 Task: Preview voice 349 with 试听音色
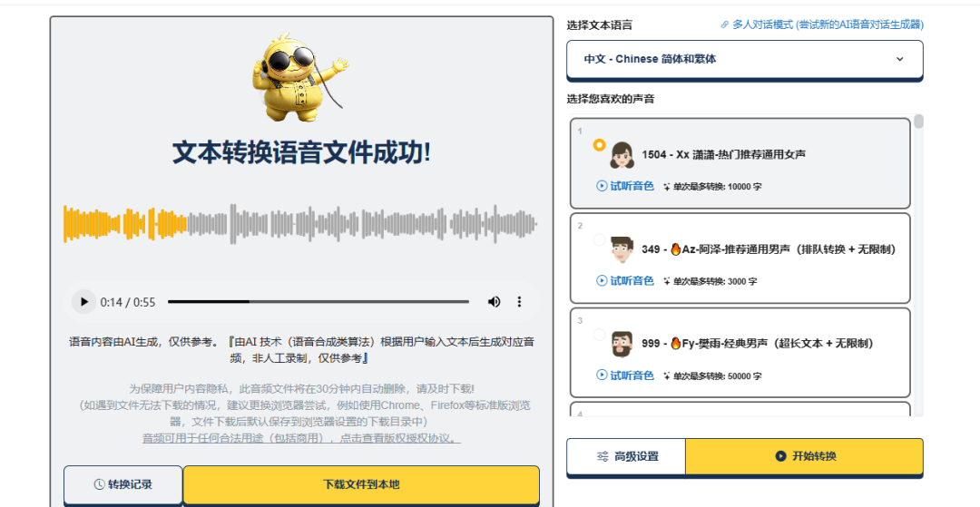pos(625,281)
